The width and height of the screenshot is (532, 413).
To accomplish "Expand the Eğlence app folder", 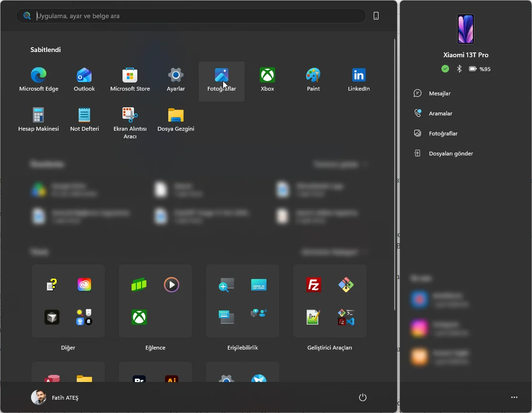I will click(x=155, y=301).
